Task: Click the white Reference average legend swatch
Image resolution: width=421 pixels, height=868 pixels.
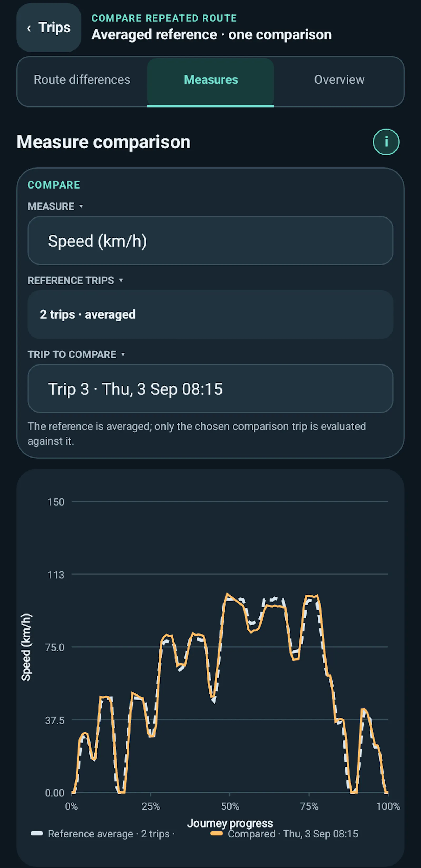Action: click(37, 834)
